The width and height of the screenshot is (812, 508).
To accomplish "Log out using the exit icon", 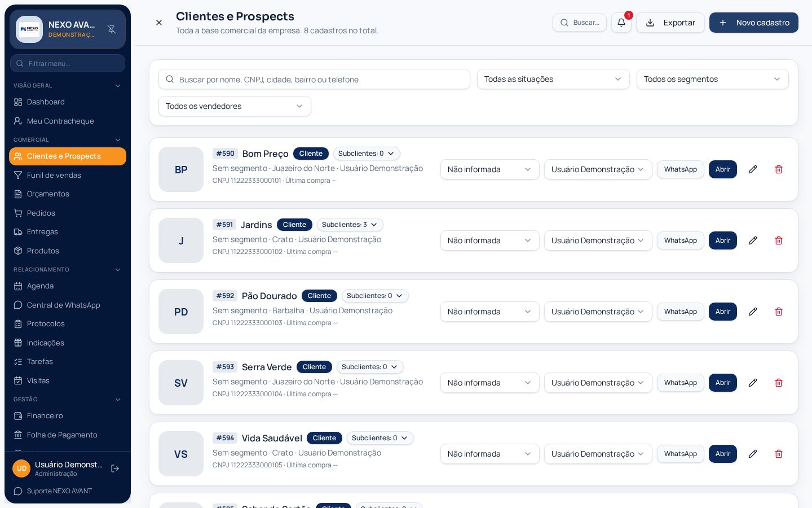I will [115, 468].
